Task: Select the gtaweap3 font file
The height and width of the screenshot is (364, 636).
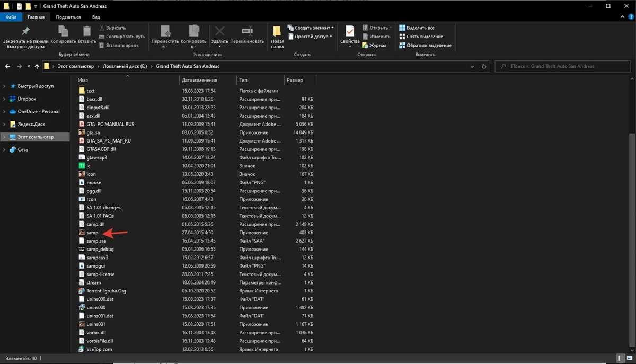Action: 96,157
